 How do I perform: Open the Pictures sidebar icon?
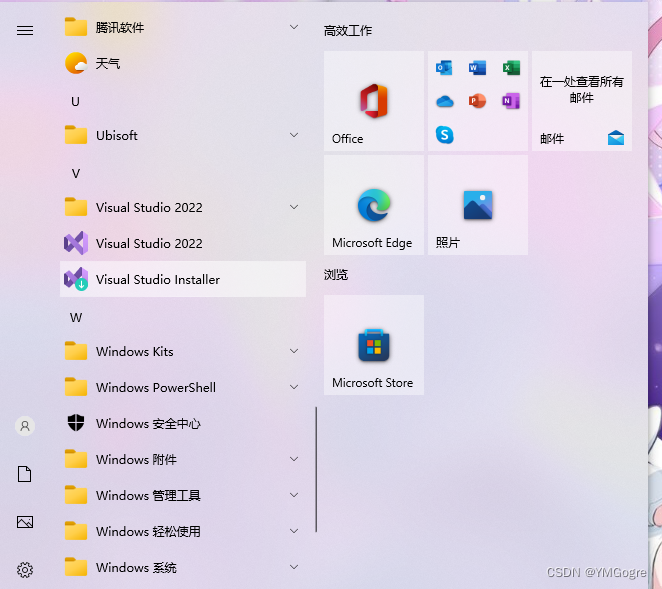(x=25, y=522)
